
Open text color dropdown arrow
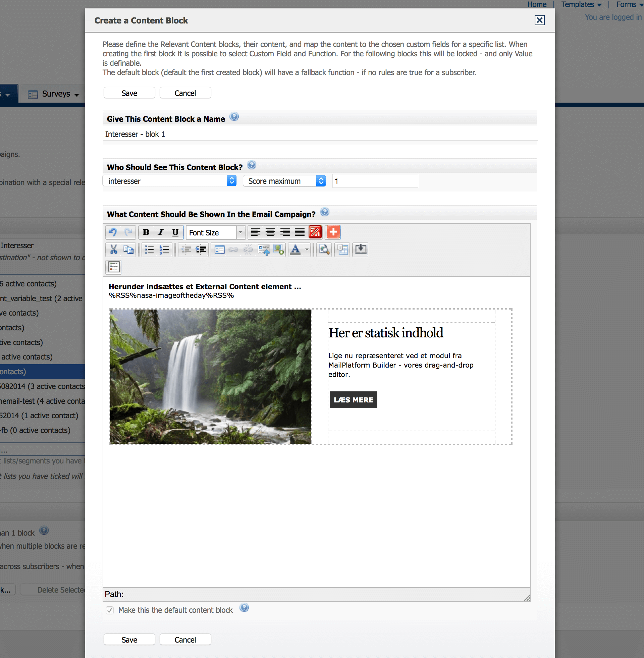point(307,250)
